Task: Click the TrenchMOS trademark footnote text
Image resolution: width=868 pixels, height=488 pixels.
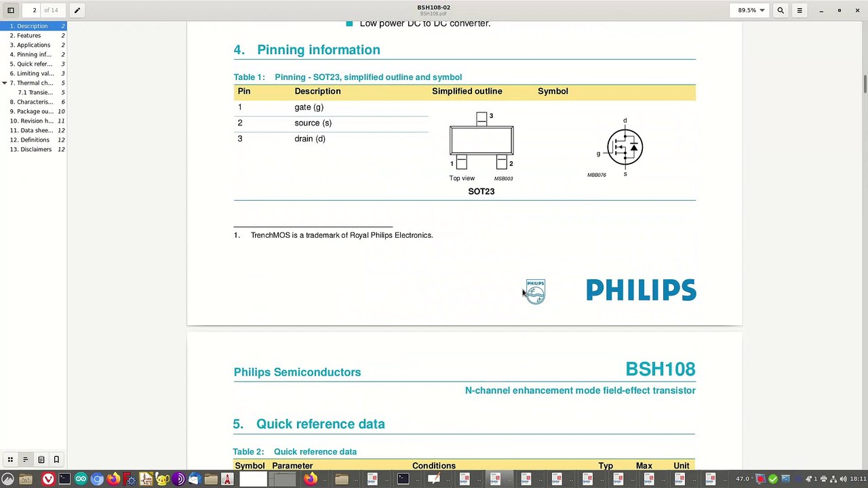Action: (342, 235)
